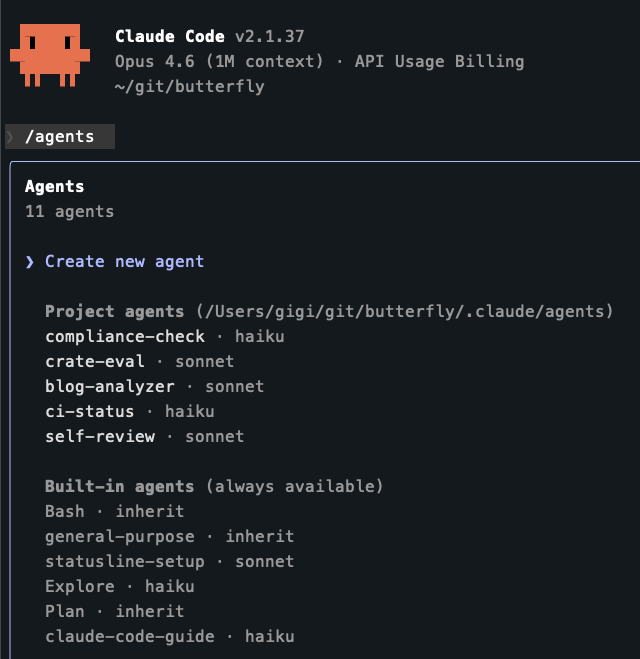Open the statusline-setup agent
The width and height of the screenshot is (640, 659).
[x=125, y=562]
